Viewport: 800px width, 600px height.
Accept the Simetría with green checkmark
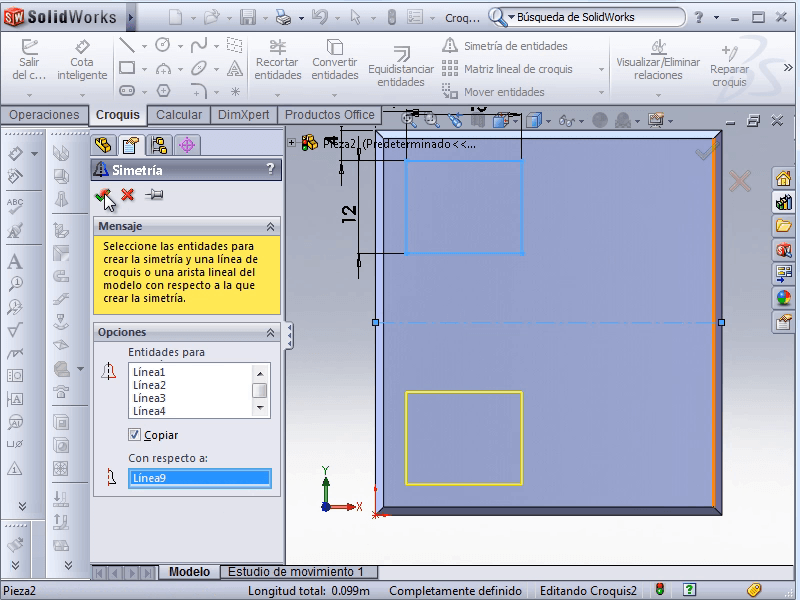(x=102, y=195)
